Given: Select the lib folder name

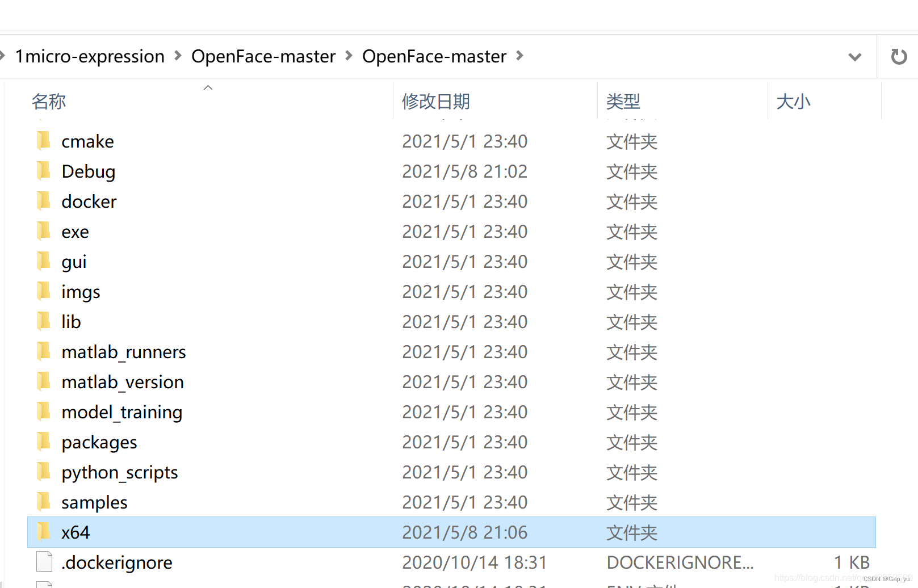Looking at the screenshot, I should (71, 322).
